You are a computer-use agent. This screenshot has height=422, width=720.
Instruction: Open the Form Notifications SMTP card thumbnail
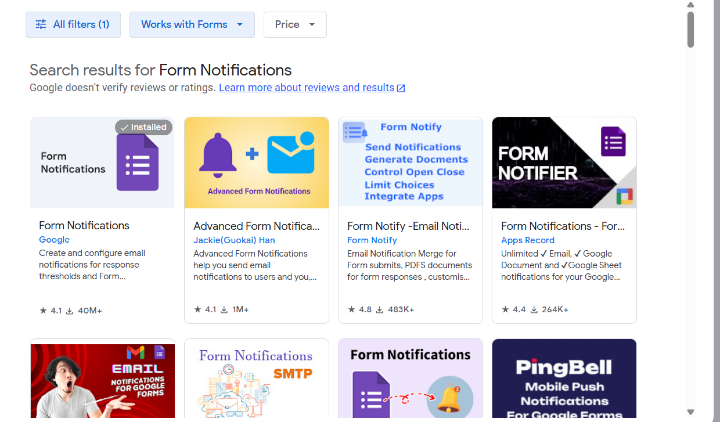pos(256,380)
